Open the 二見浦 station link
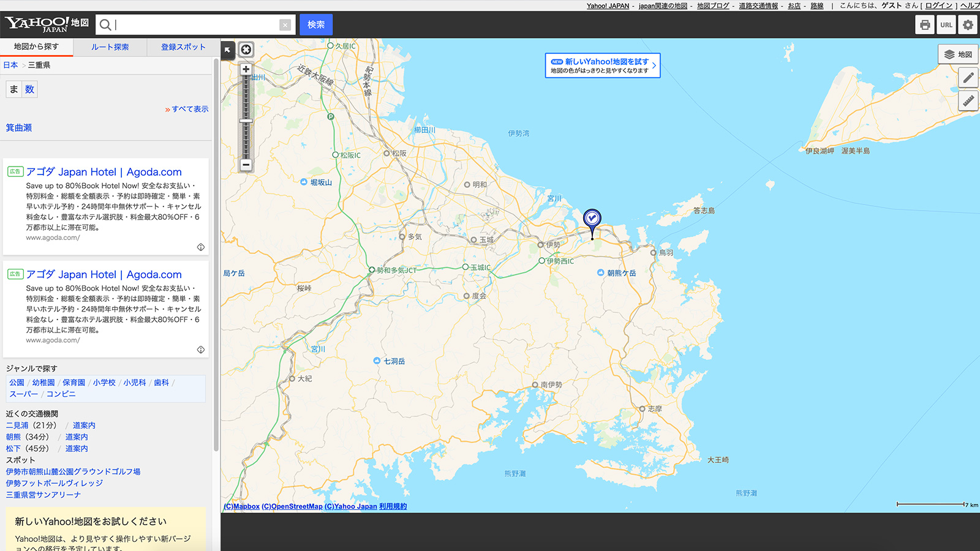 (17, 425)
